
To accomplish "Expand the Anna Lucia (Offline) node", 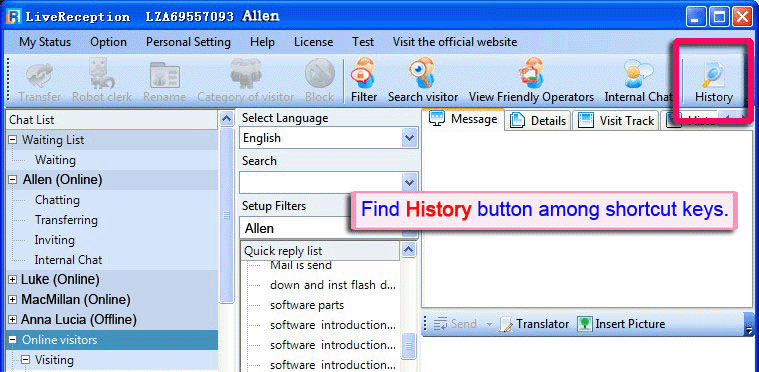I will (x=13, y=320).
